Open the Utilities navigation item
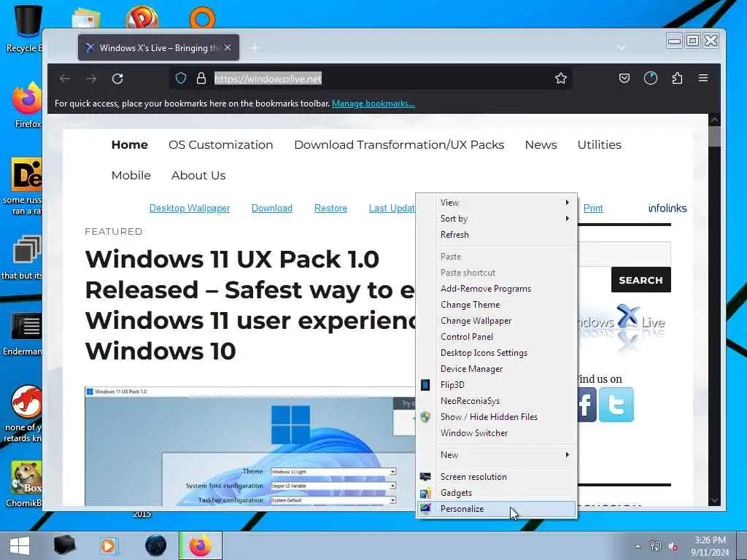The width and height of the screenshot is (747, 560). click(600, 145)
